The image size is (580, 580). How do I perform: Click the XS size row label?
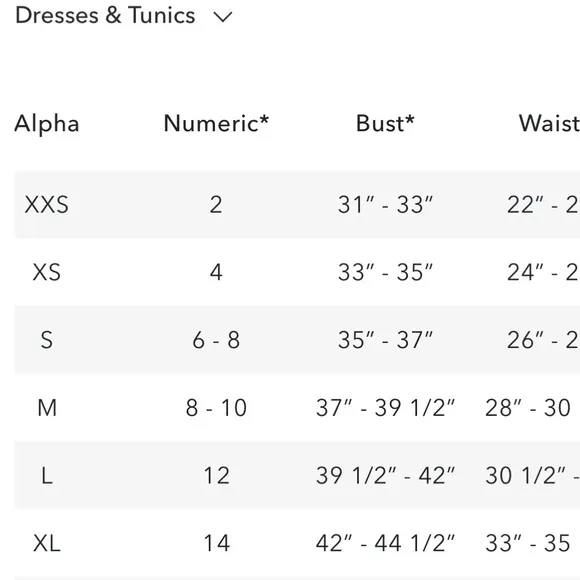click(47, 273)
